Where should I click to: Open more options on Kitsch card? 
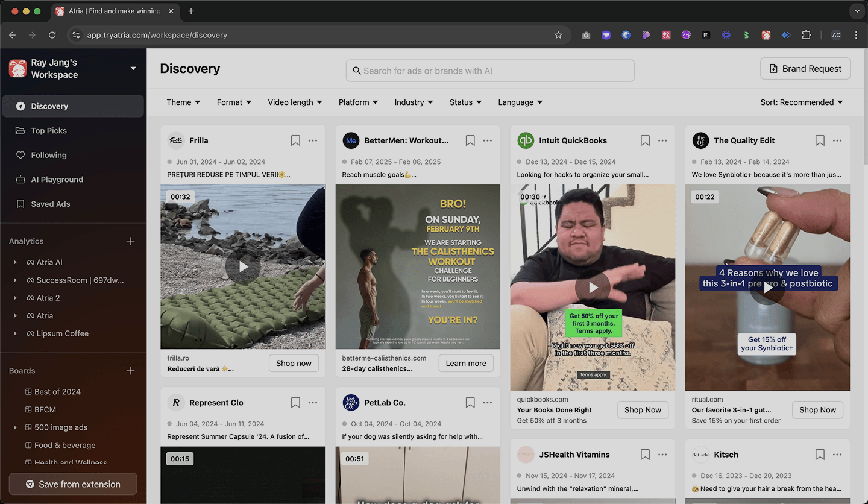837,455
